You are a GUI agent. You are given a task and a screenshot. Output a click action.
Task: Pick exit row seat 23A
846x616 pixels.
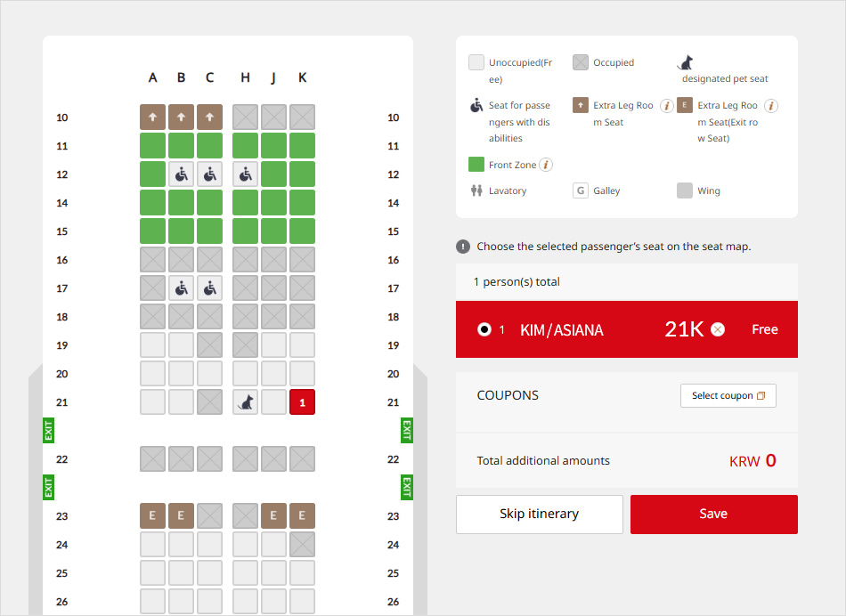point(153,516)
